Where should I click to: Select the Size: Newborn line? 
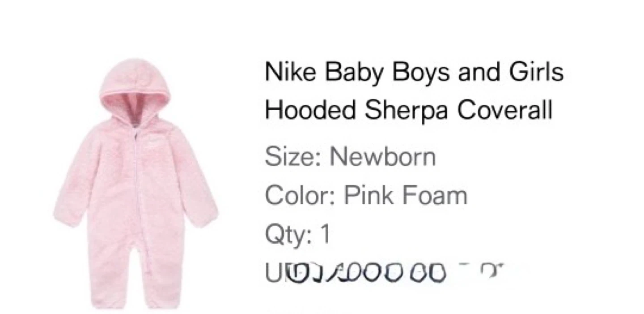tap(350, 157)
